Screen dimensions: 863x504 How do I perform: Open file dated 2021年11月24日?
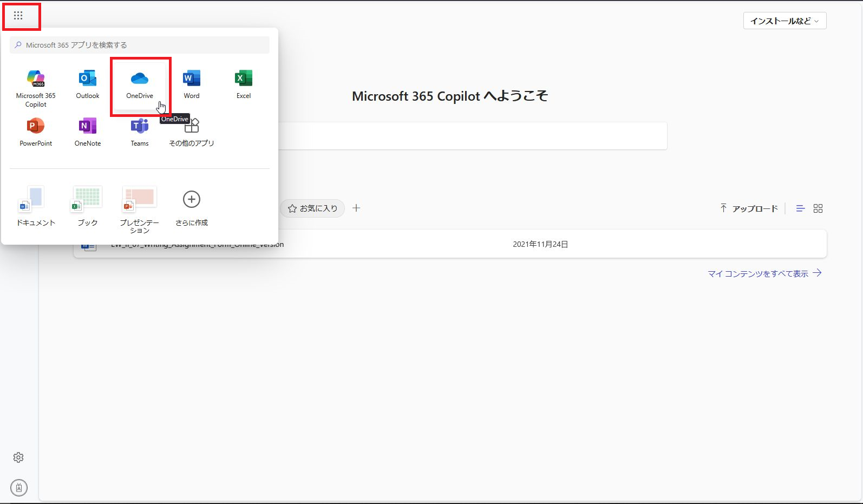click(x=450, y=244)
